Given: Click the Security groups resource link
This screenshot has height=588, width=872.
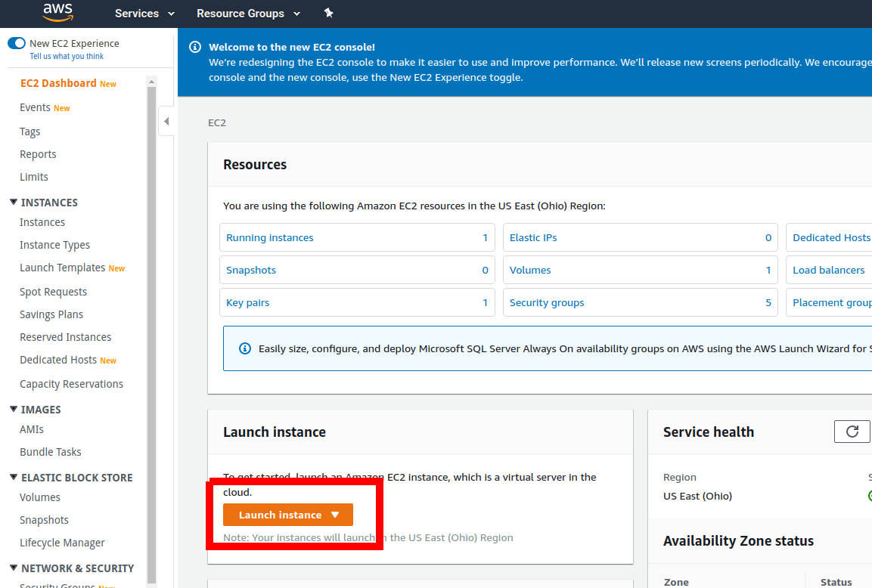Looking at the screenshot, I should pyautogui.click(x=547, y=302).
